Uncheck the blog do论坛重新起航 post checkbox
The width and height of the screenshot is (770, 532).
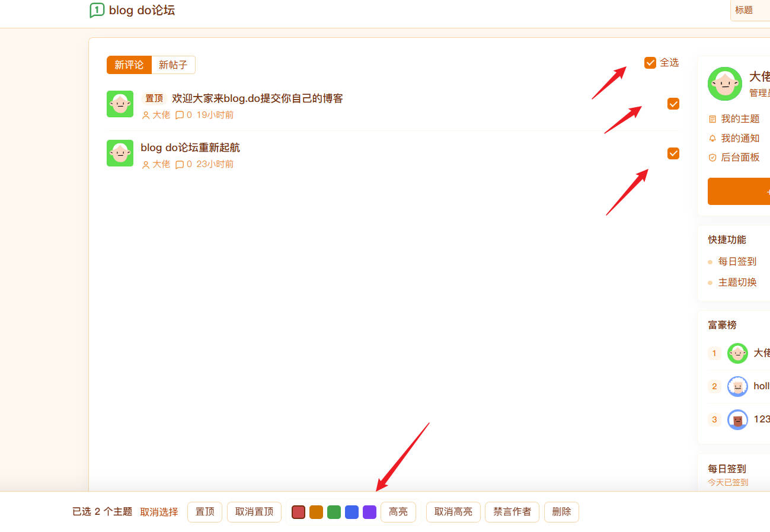pos(673,153)
